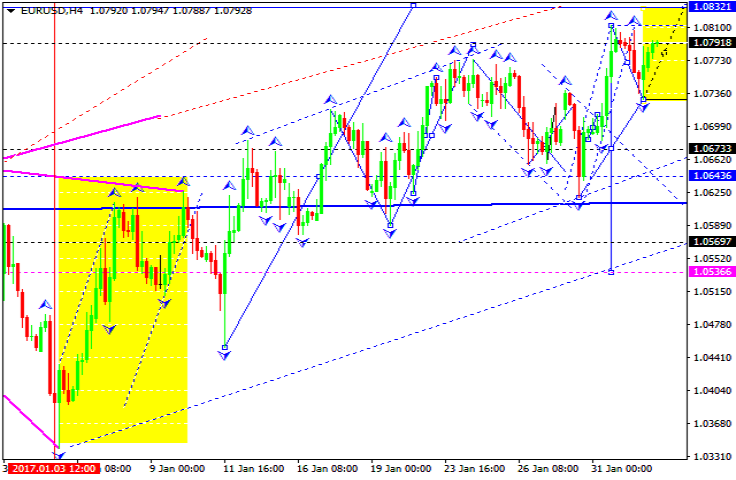Click the red 2017.01.03 12:00 date marker
Image resolution: width=736 pixels, height=480 pixels.
click(x=54, y=468)
